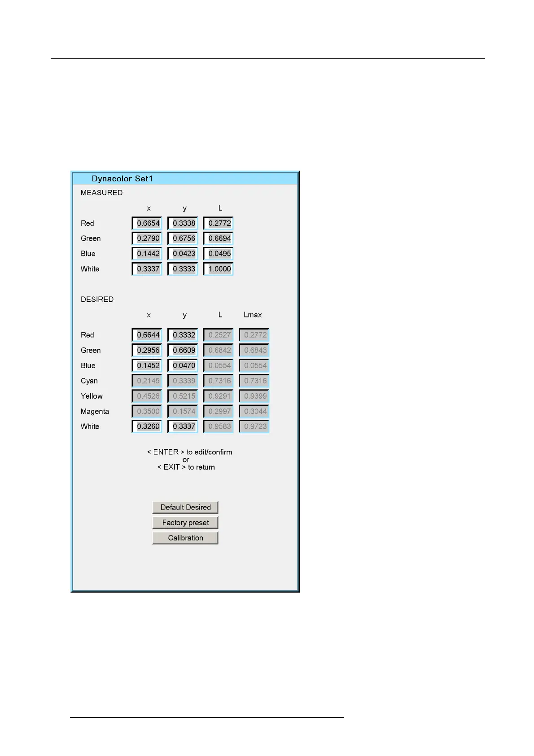534x756 pixels.
Task: Click the Yellow x value 0.4526
Action: coord(147,396)
